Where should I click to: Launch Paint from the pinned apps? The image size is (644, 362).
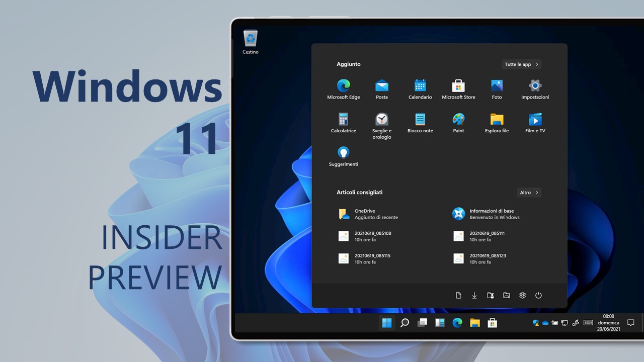click(458, 119)
